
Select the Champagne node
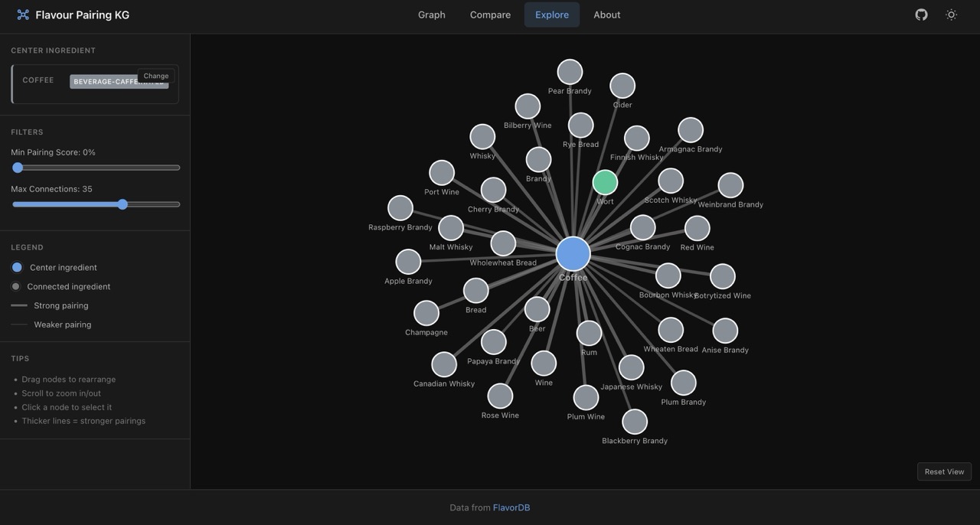(x=426, y=312)
